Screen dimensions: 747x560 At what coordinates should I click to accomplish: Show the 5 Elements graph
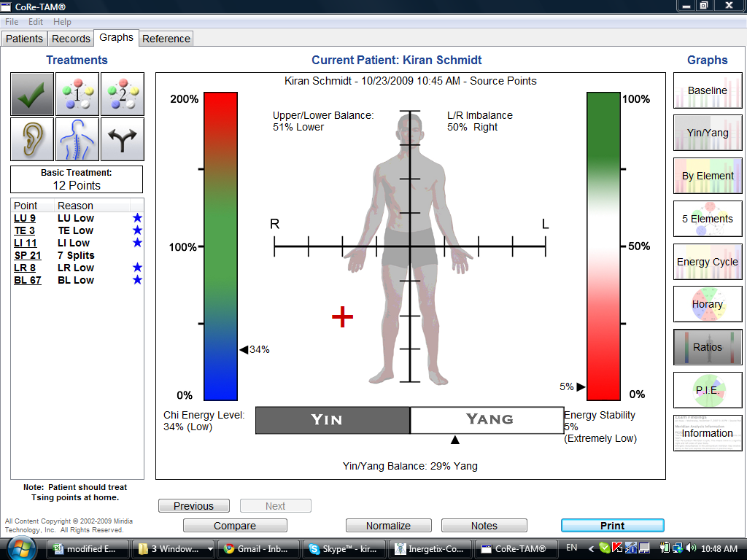point(708,219)
